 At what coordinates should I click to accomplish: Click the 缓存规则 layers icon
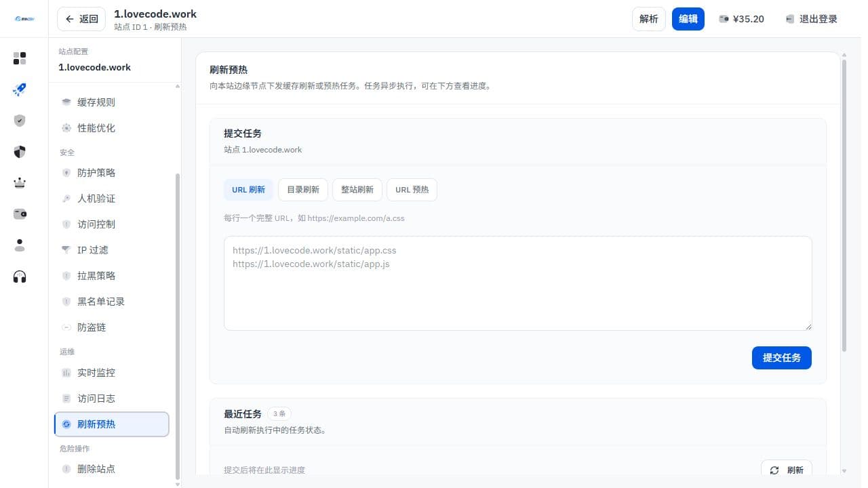[x=66, y=102]
